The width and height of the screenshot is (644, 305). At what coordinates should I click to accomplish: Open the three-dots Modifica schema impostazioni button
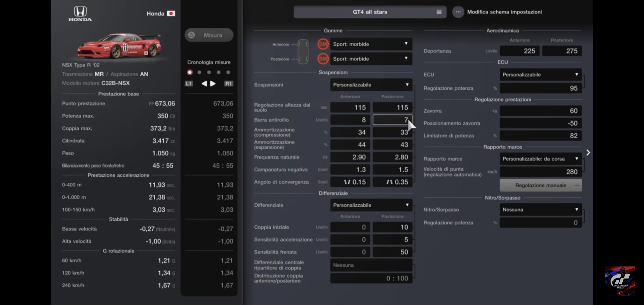click(458, 12)
